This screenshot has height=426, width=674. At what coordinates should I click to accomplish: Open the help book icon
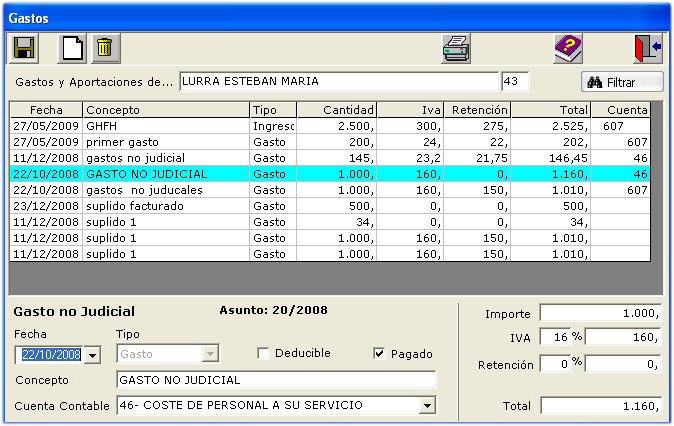coord(568,48)
